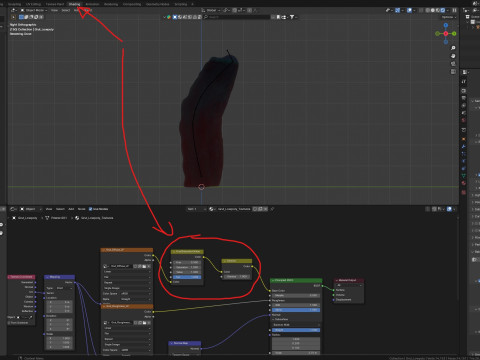Adjust the Gamma value field

(237, 277)
